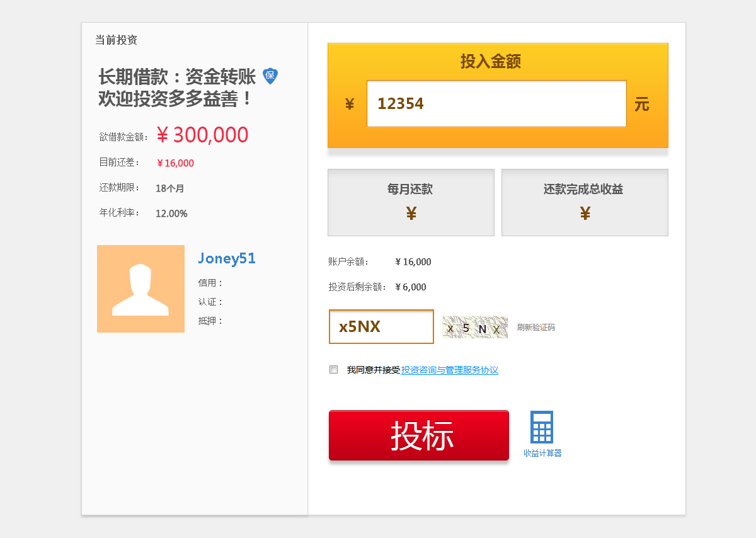Click the 长期借款 loan title text
This screenshot has height=538, width=756.
click(x=177, y=88)
